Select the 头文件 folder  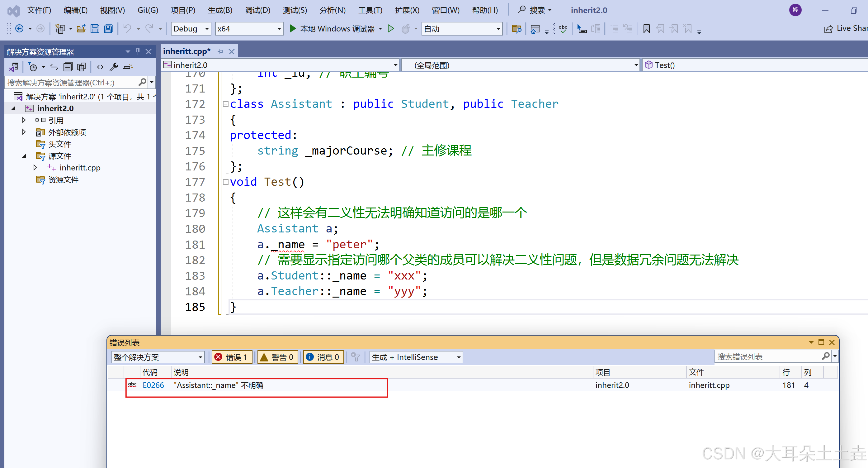point(60,144)
